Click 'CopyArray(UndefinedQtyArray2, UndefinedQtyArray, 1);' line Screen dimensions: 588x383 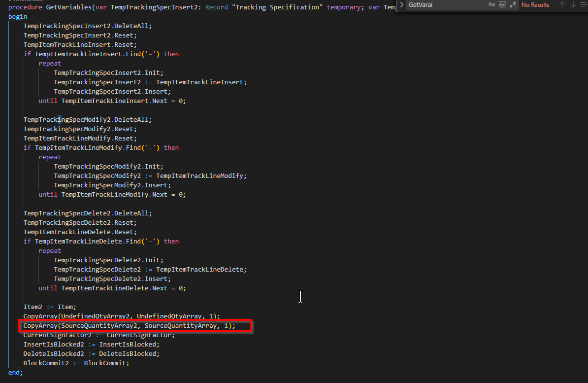pyautogui.click(x=122, y=316)
